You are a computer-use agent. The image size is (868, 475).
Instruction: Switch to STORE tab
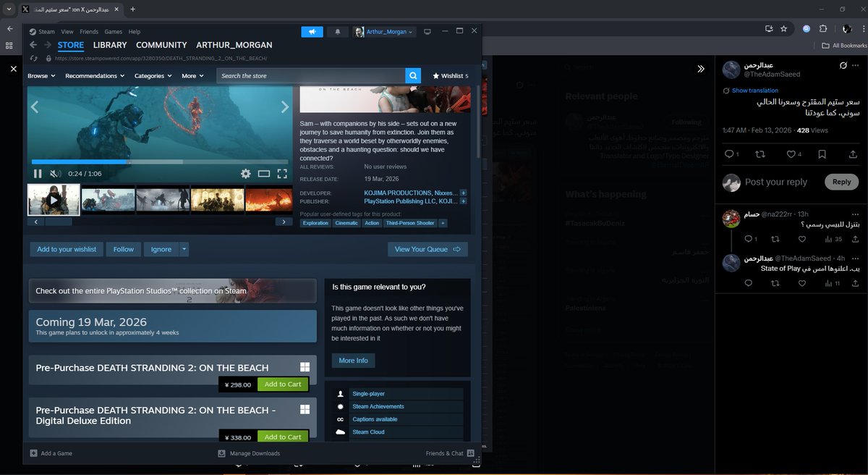click(71, 45)
